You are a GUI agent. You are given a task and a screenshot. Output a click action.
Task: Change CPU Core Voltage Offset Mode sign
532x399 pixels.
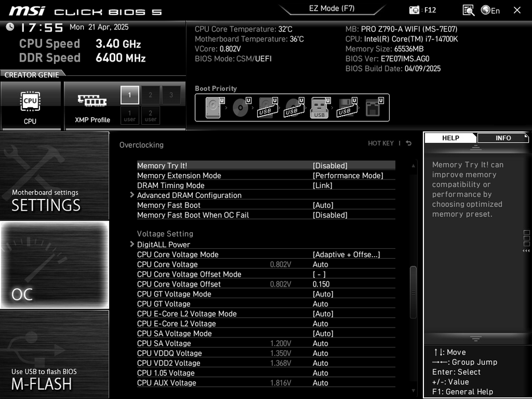(319, 274)
